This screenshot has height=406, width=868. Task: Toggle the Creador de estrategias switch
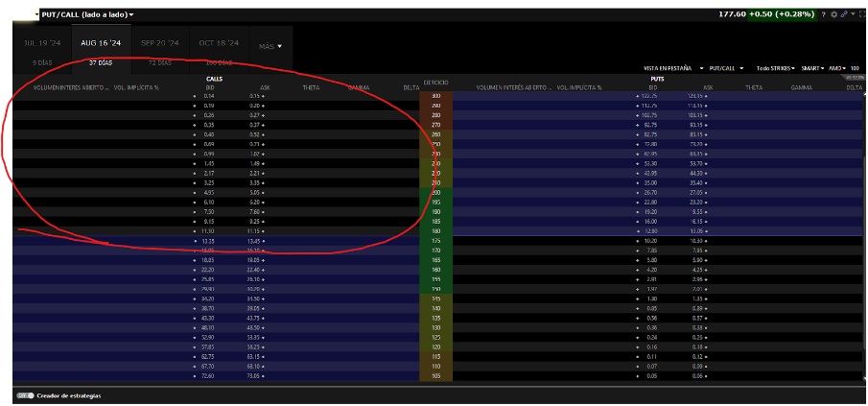[25, 395]
